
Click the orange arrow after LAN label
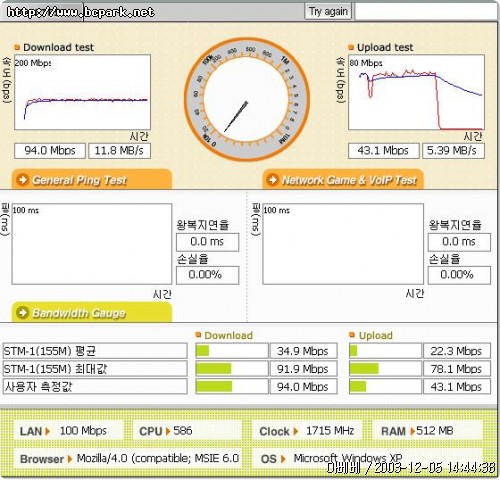click(47, 431)
